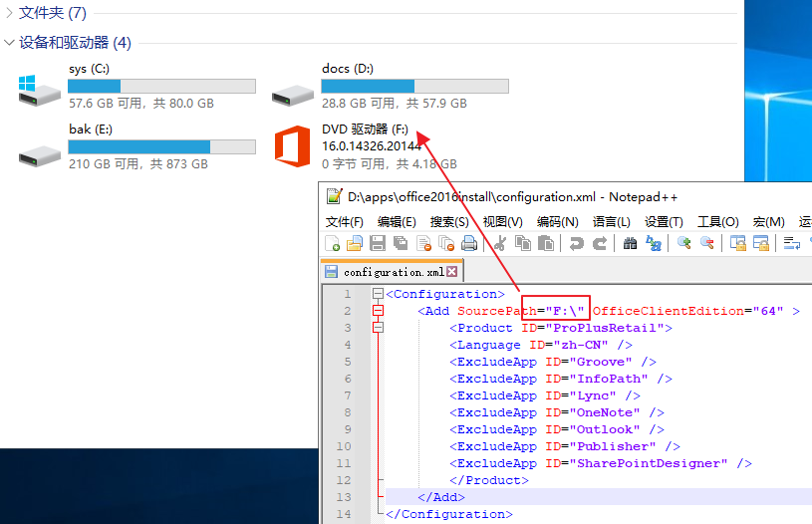Viewport: 812px width, 524px height.
Task: Open the 编辑(E) menu
Action: [397, 221]
